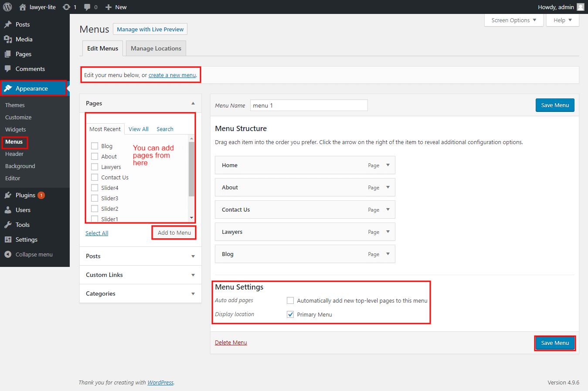Click the Delete Menu link
Image resolution: width=588 pixels, height=391 pixels.
coord(231,342)
